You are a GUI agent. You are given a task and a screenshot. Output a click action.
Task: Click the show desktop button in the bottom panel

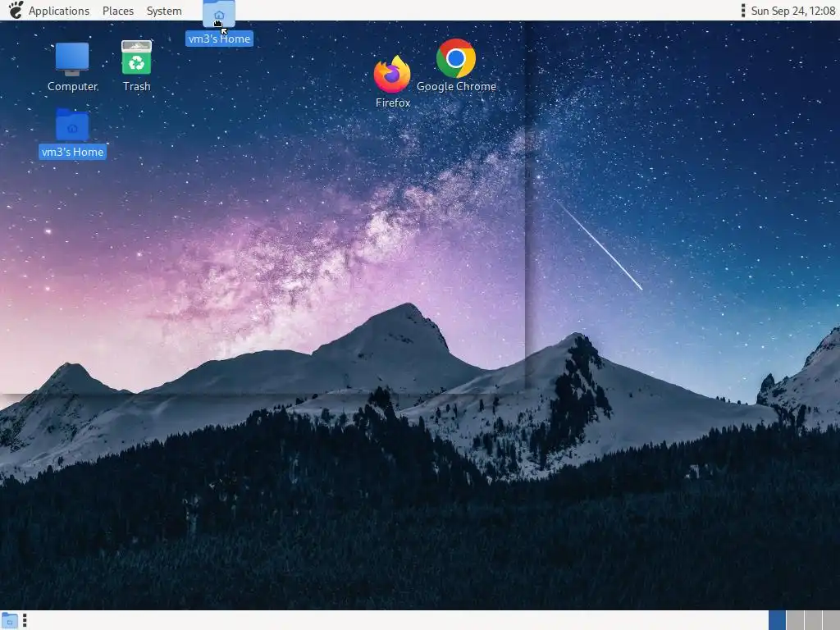pos(10,621)
